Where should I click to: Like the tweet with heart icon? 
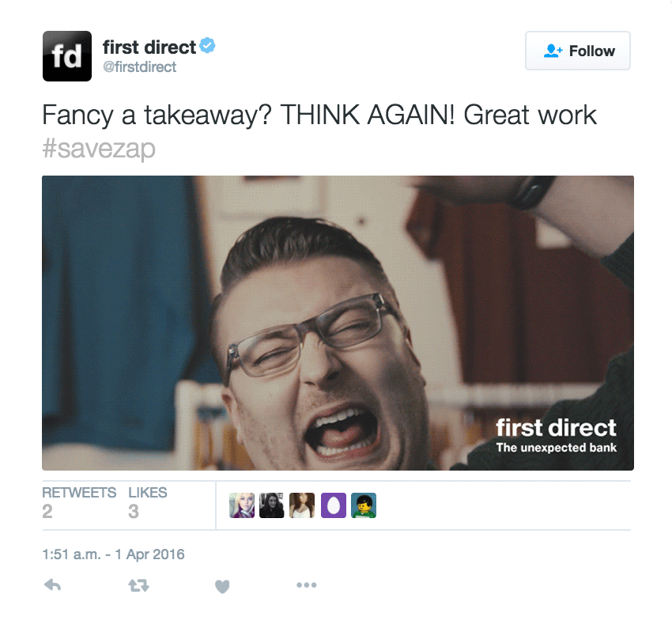click(222, 585)
